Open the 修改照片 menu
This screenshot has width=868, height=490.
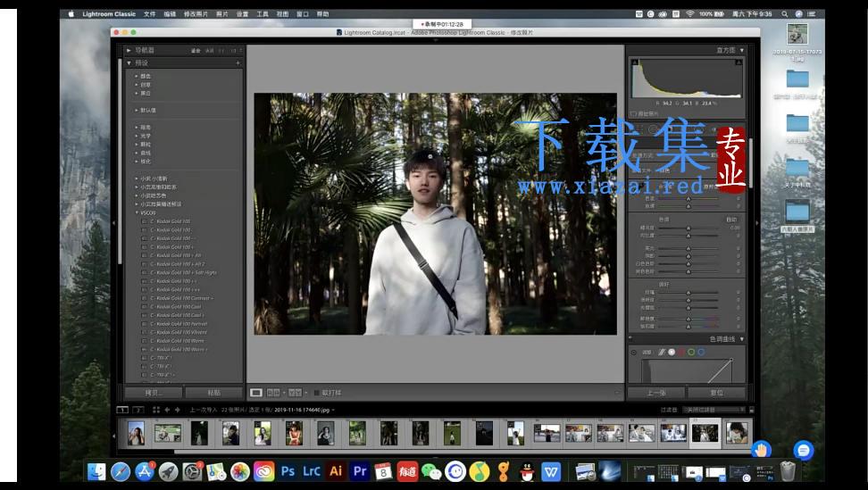(196, 13)
